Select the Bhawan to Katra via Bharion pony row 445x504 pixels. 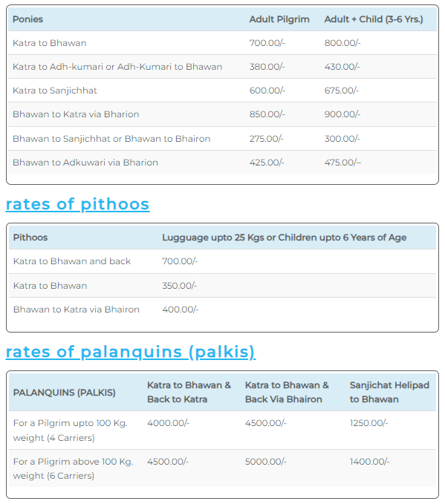tap(222, 114)
